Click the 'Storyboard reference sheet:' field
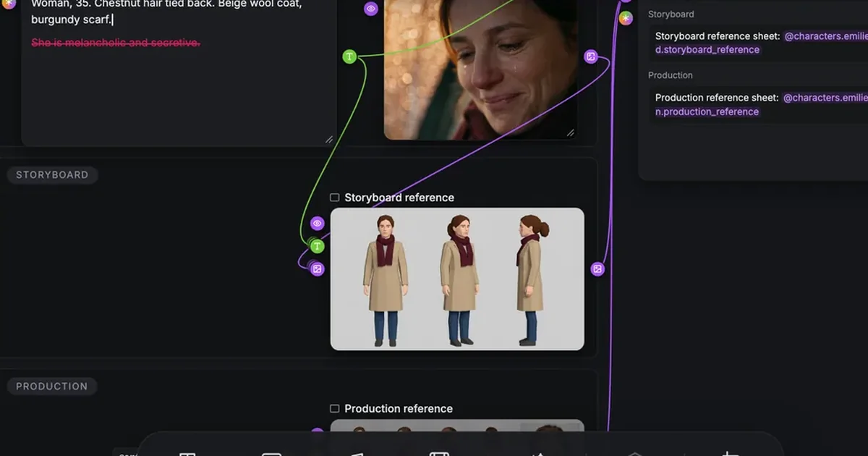 click(758, 43)
